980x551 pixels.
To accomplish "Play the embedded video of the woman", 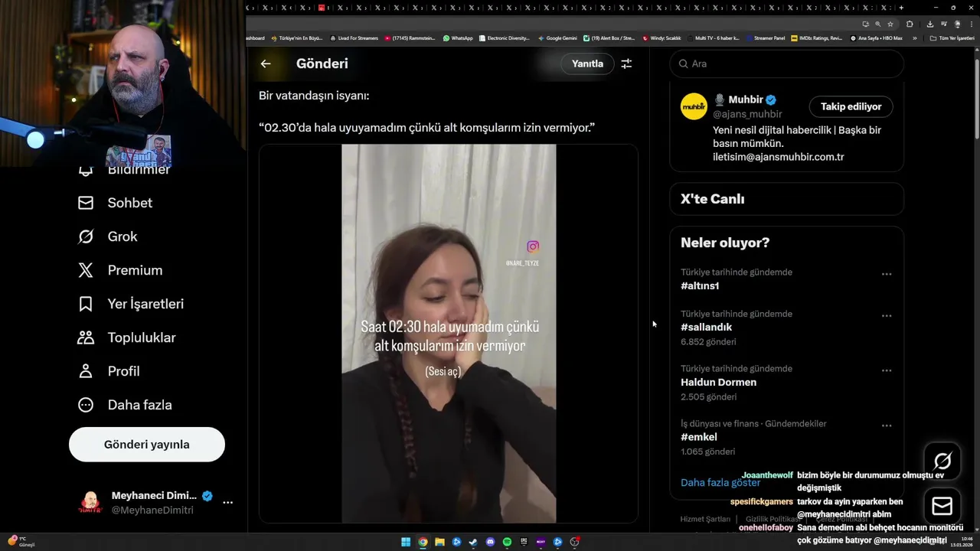I will tap(449, 334).
